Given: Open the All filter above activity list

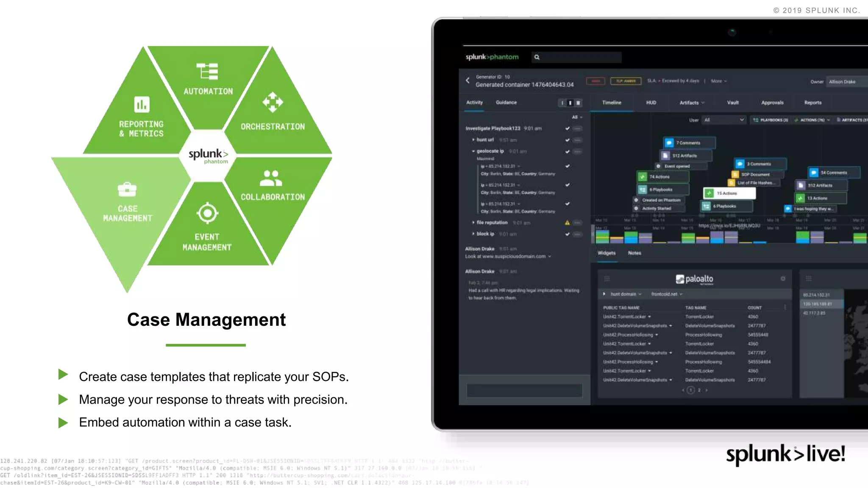Looking at the screenshot, I should (x=577, y=117).
